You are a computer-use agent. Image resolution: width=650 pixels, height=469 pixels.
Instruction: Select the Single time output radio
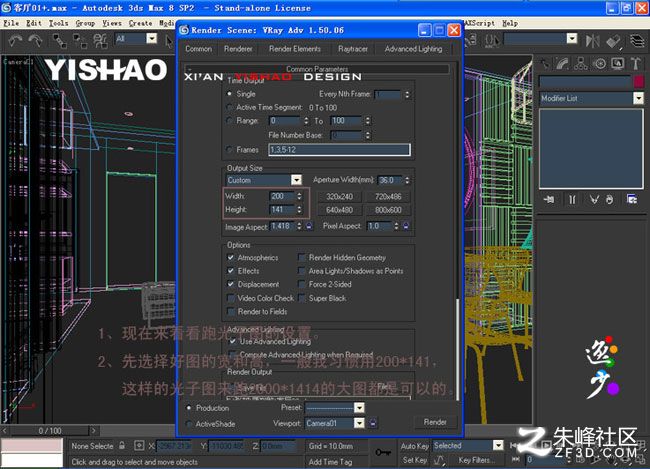[229, 94]
